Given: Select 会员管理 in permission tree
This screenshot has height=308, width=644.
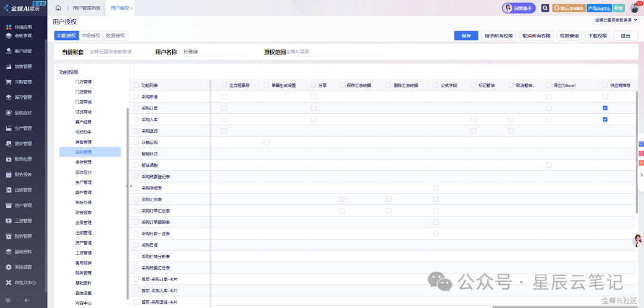Looking at the screenshot, I should (x=83, y=223).
